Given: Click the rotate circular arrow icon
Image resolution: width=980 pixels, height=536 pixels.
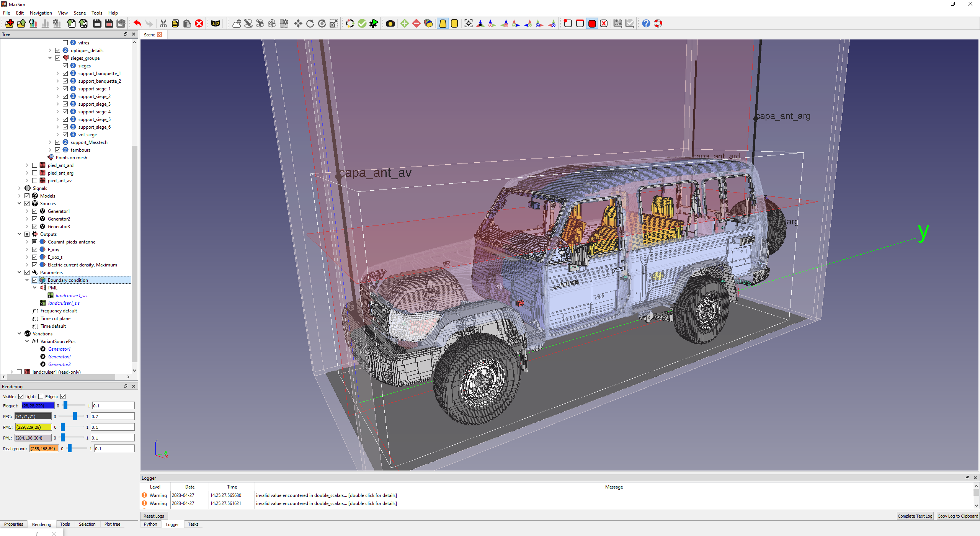Looking at the screenshot, I should pyautogui.click(x=310, y=24).
